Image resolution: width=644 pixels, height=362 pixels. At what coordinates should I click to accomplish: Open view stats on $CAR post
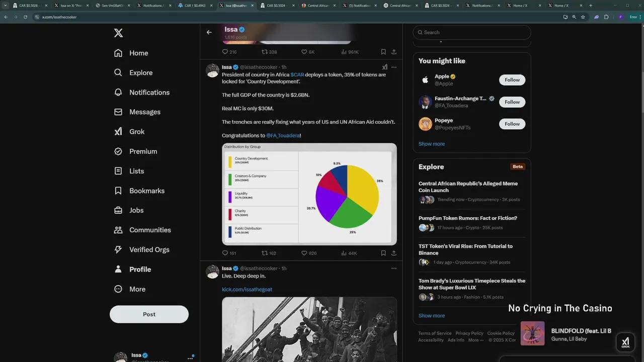click(344, 253)
